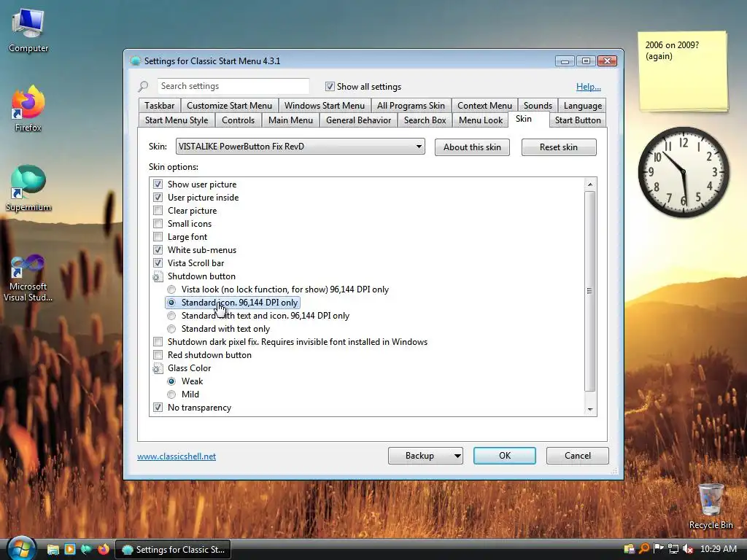Click the flag icon in the system tray

point(659,548)
